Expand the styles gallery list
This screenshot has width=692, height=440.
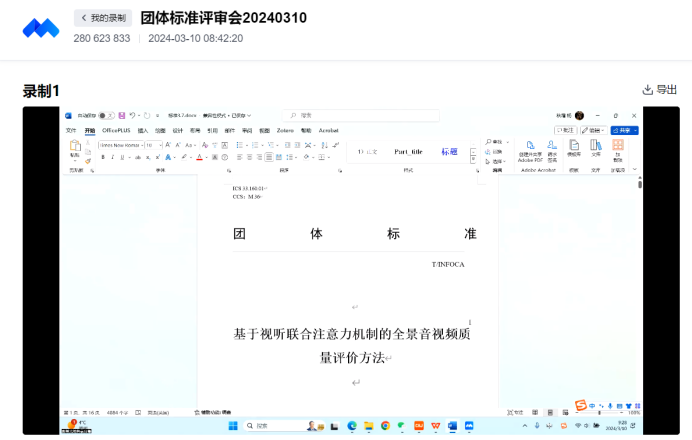pyautogui.click(x=473, y=157)
